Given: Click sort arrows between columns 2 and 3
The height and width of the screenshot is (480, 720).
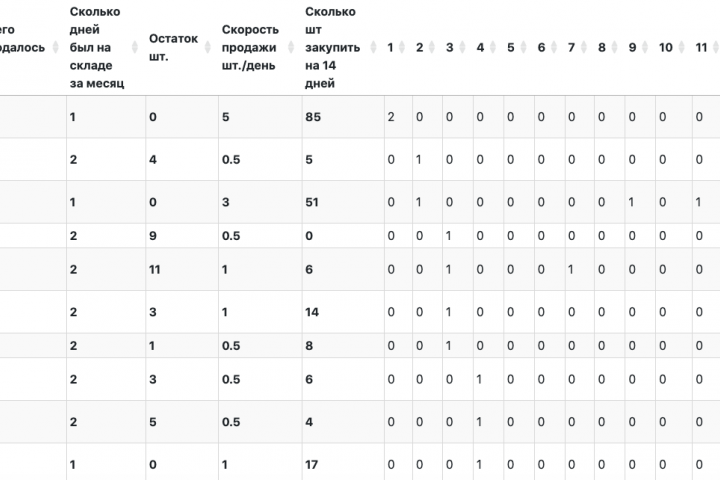Looking at the screenshot, I should pos(434,47).
